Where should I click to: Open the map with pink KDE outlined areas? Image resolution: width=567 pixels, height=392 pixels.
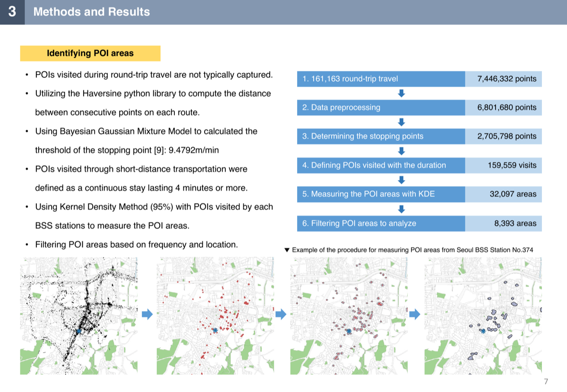coord(349,315)
